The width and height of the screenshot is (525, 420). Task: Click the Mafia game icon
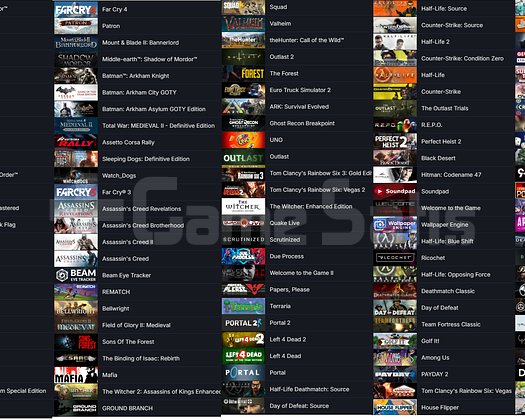click(x=76, y=375)
